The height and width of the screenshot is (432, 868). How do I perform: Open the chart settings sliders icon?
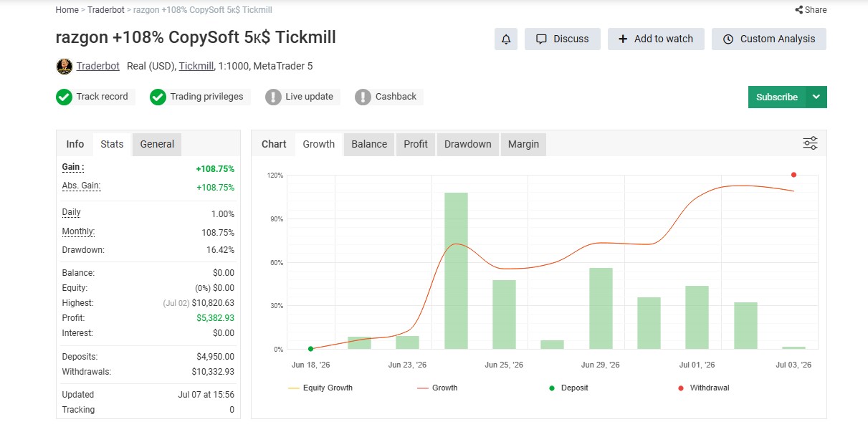810,143
